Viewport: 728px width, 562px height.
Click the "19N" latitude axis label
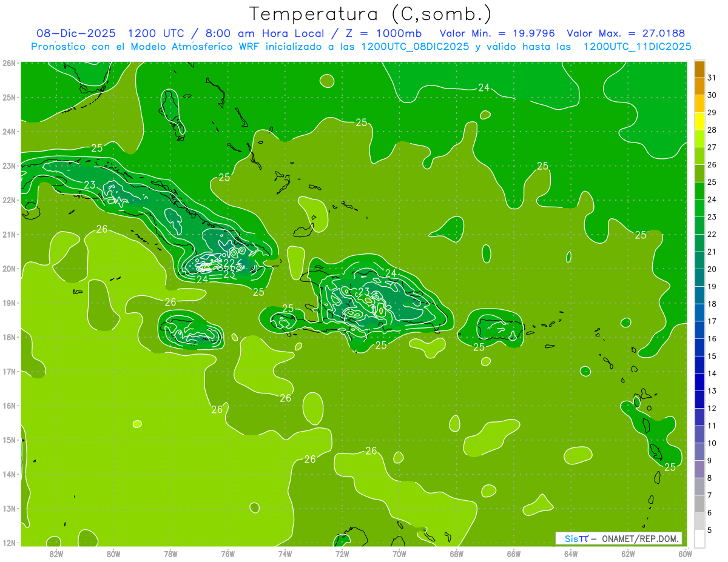tap(8, 303)
